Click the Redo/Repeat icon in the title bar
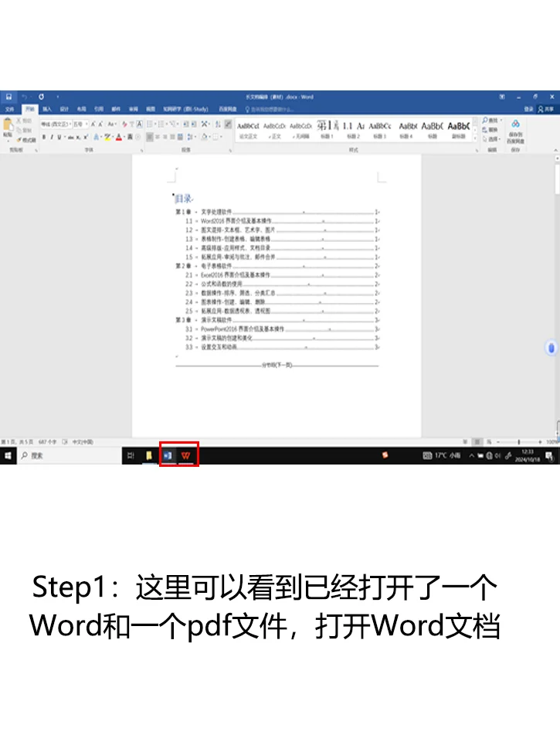 [41, 97]
